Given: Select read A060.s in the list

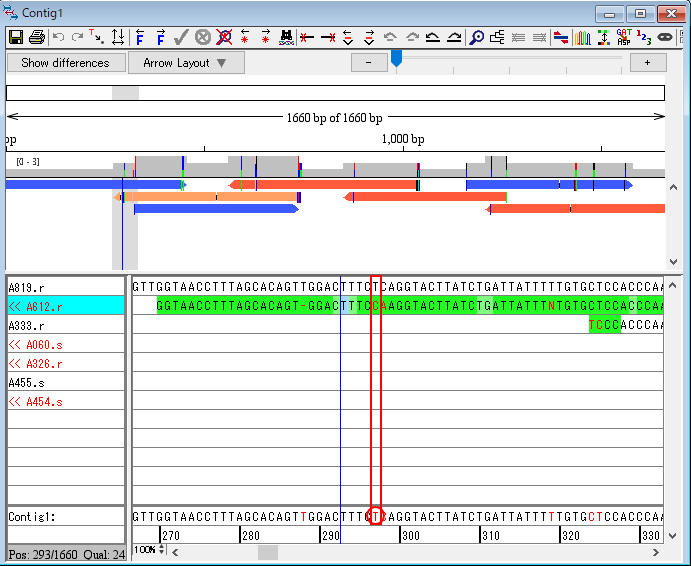Looking at the screenshot, I should point(66,344).
